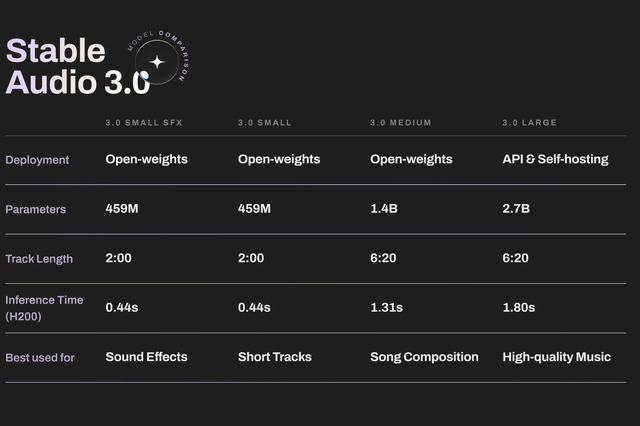
Task: Click the Best used for row label
Action: [40, 358]
